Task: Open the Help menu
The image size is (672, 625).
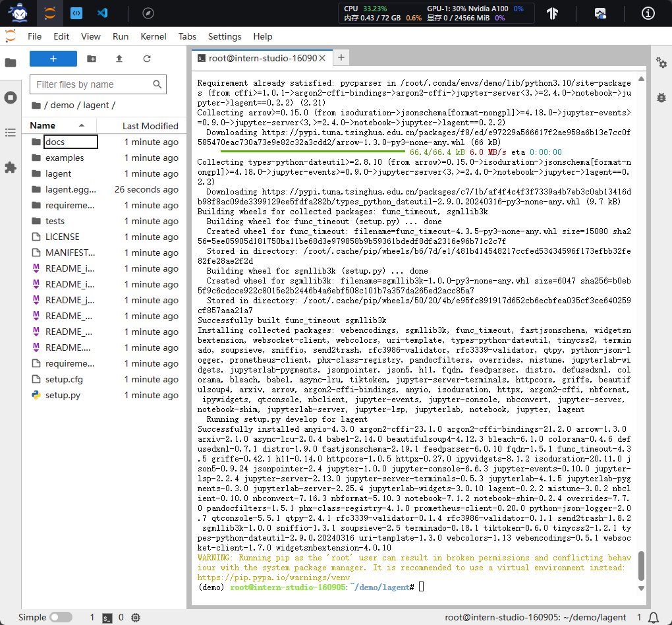Action: pos(263,36)
